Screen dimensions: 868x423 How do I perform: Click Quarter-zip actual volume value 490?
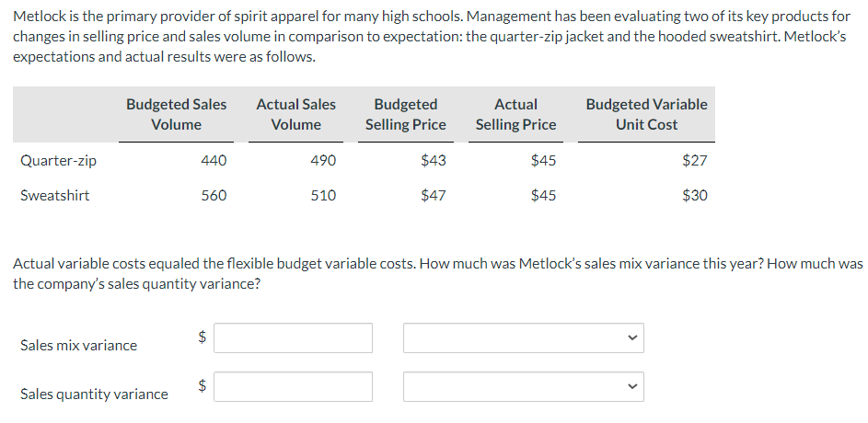pyautogui.click(x=323, y=161)
